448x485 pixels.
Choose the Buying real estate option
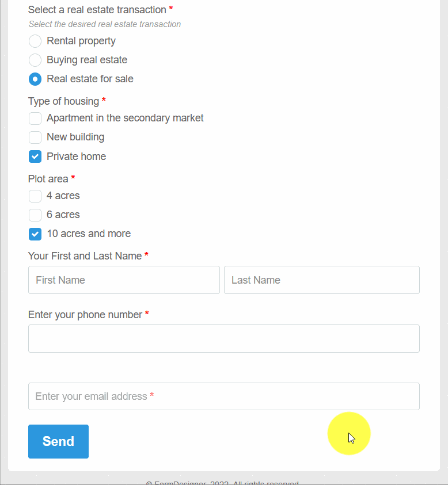click(x=35, y=60)
